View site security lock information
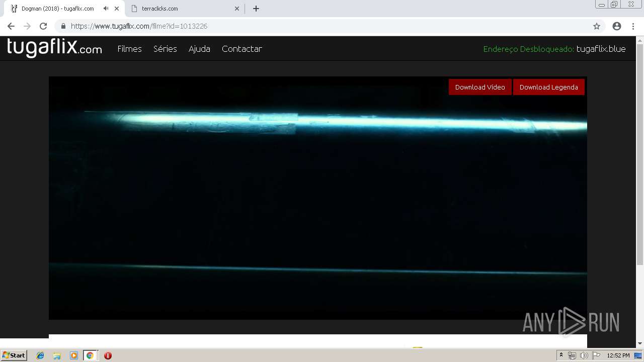 coord(63,26)
